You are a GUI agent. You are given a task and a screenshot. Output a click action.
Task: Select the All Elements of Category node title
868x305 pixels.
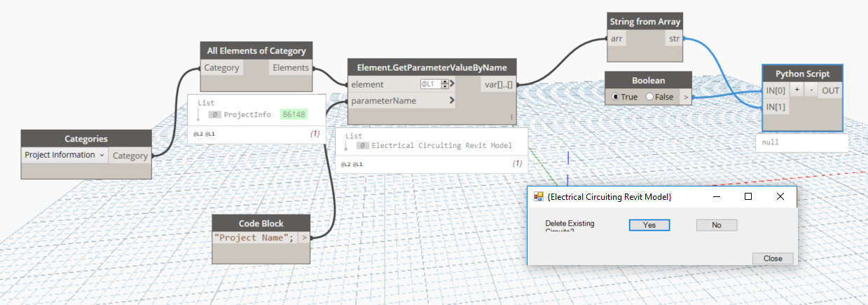256,50
